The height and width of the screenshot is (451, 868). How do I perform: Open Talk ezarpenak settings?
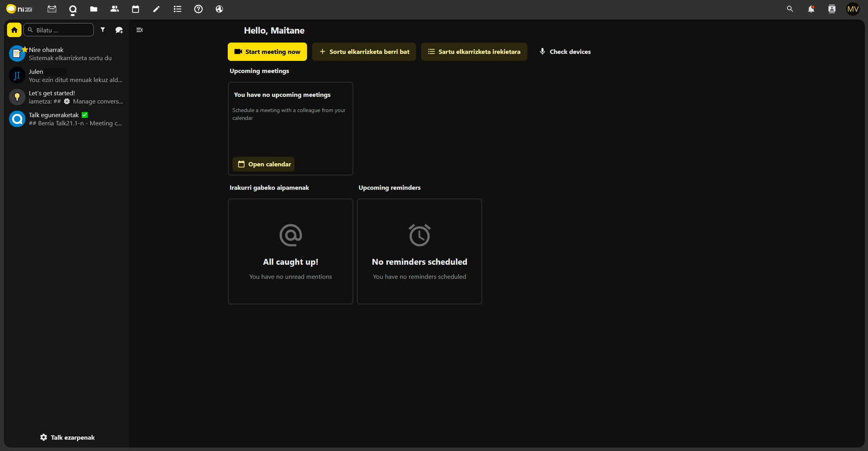click(x=67, y=437)
